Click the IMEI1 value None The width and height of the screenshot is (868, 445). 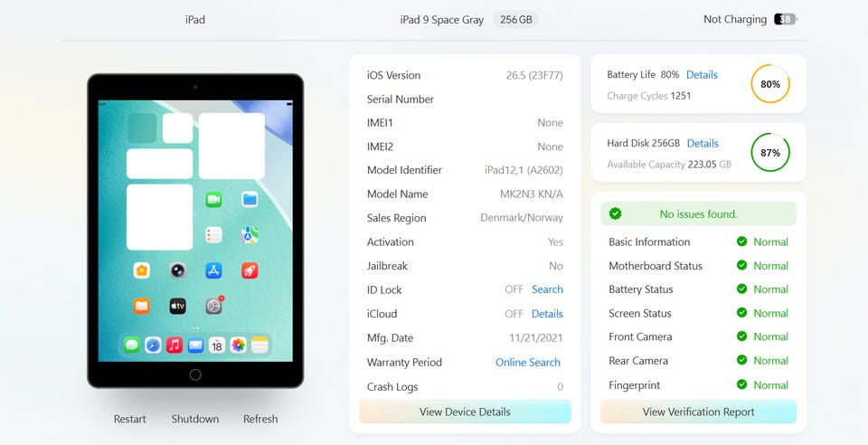coord(551,123)
